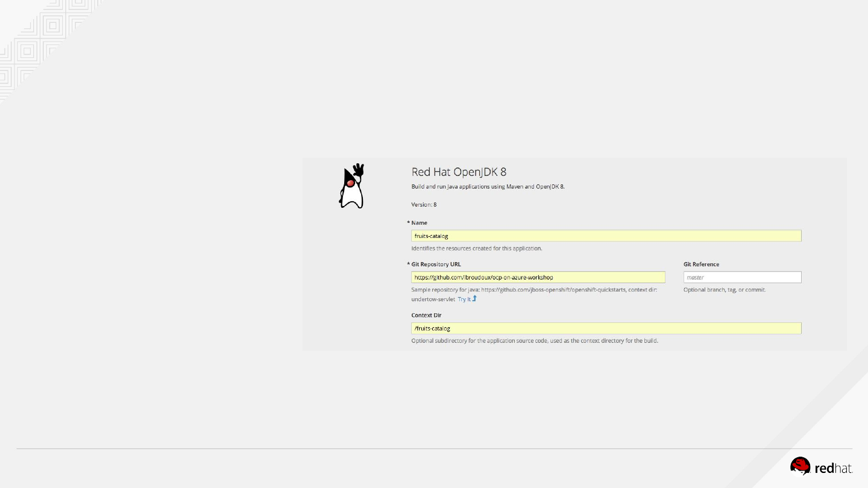Click "Build and run Java applications" description
This screenshot has width=868, height=488.
pyautogui.click(x=488, y=186)
